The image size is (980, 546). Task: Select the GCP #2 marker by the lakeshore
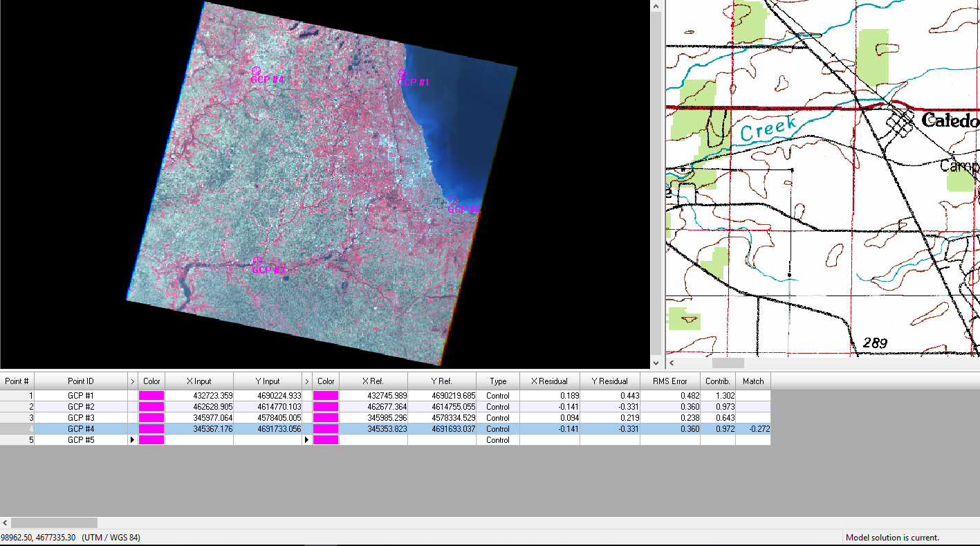[x=453, y=201]
